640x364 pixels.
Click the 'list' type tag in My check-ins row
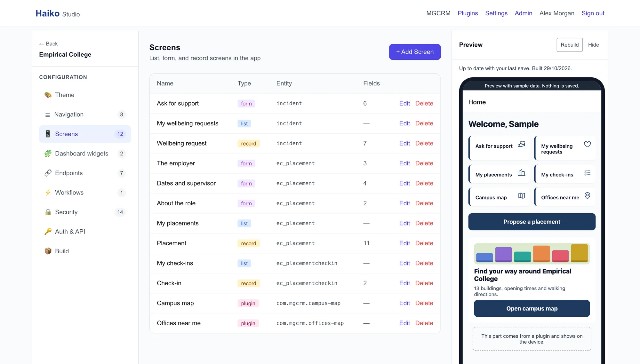pos(244,263)
